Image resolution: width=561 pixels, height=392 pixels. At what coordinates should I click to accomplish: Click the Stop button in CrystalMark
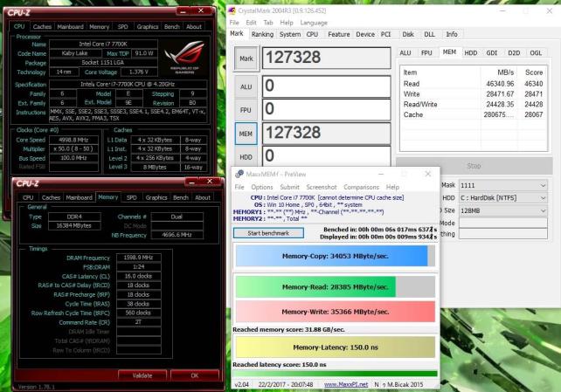tap(474, 166)
